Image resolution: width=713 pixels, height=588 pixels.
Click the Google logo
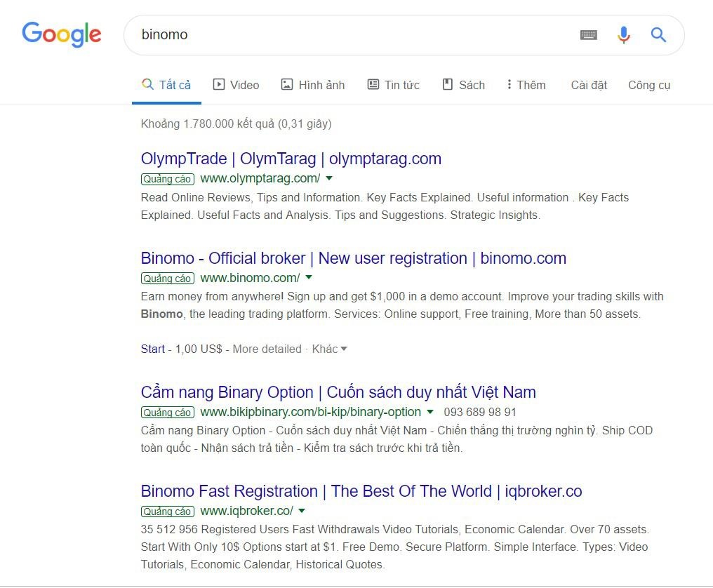(x=62, y=34)
